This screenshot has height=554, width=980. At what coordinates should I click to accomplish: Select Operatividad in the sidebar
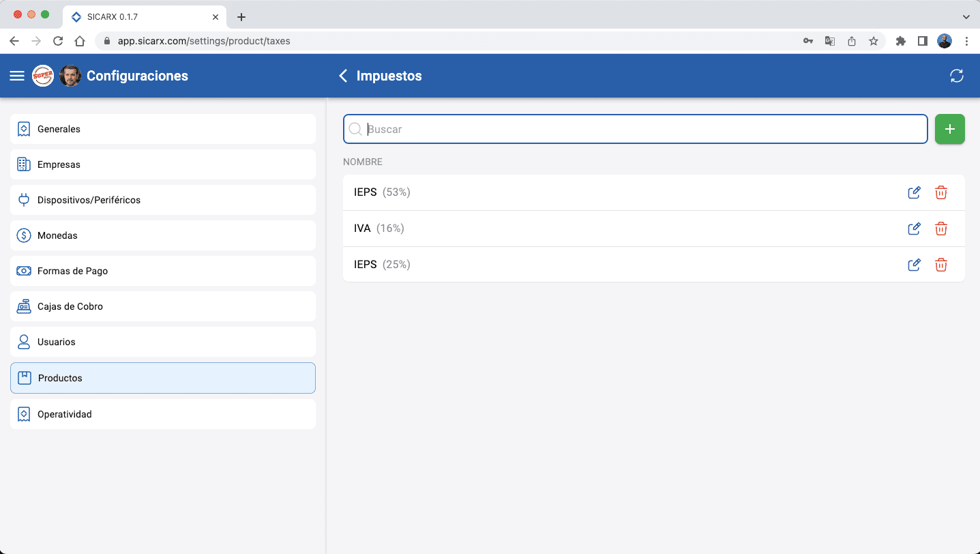[162, 414]
